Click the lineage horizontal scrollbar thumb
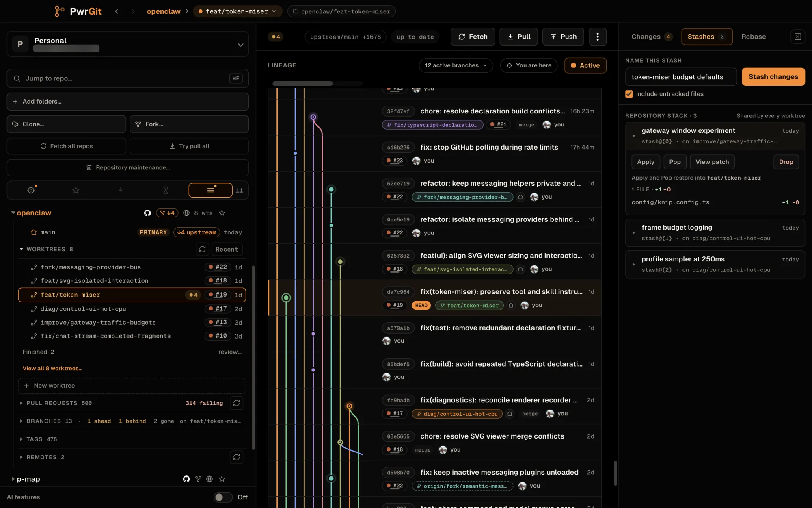This screenshot has height=508, width=812. [x=302, y=83]
